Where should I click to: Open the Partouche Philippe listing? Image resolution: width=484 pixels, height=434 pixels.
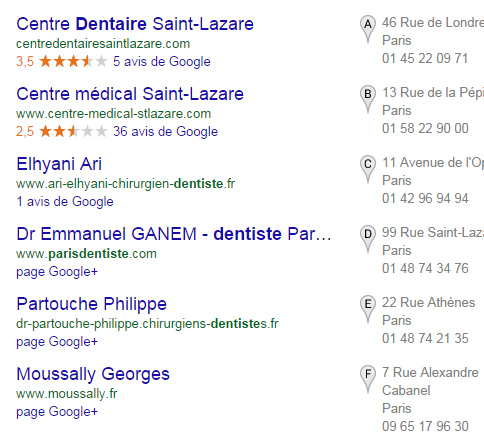pos(91,304)
